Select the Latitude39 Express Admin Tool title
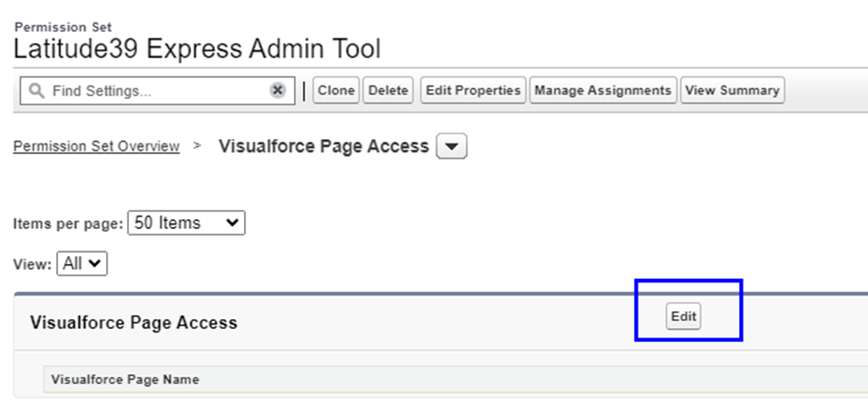This screenshot has width=868, height=418. pyautogui.click(x=197, y=49)
